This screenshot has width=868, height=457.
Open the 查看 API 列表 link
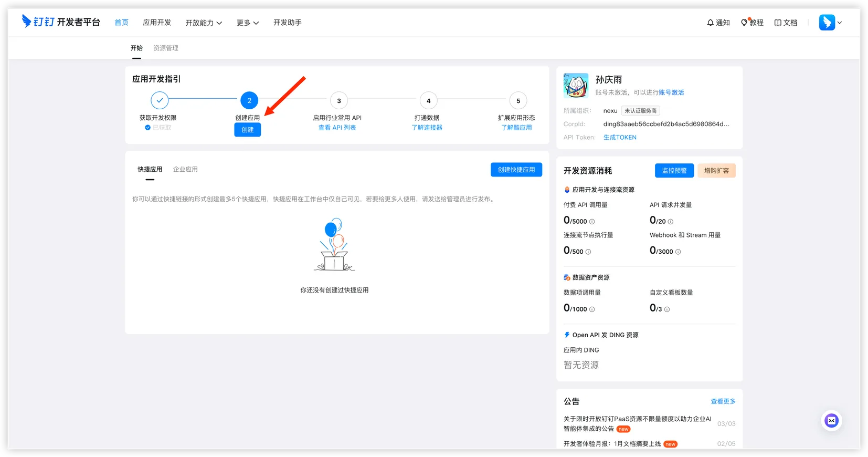pyautogui.click(x=337, y=128)
